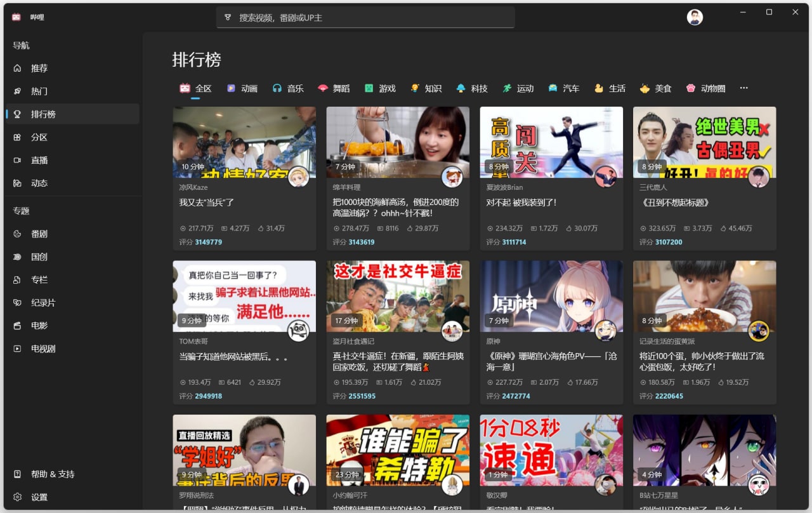
Task: Open 专栏 in the sidebar
Action: [72, 279]
